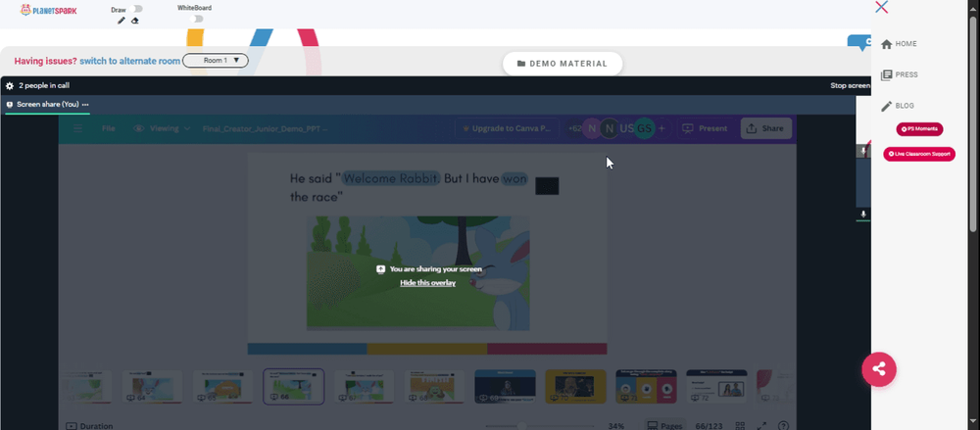Open the Viewing mode dropdown

(162, 128)
